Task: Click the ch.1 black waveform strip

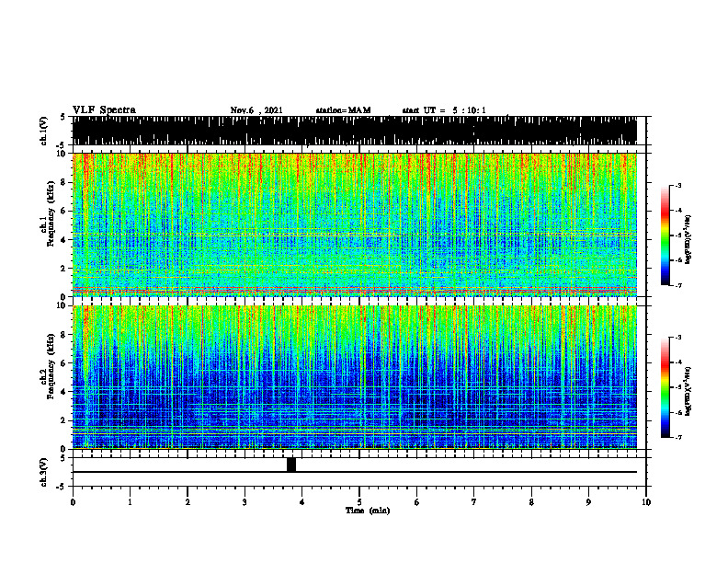Action: 355,131
